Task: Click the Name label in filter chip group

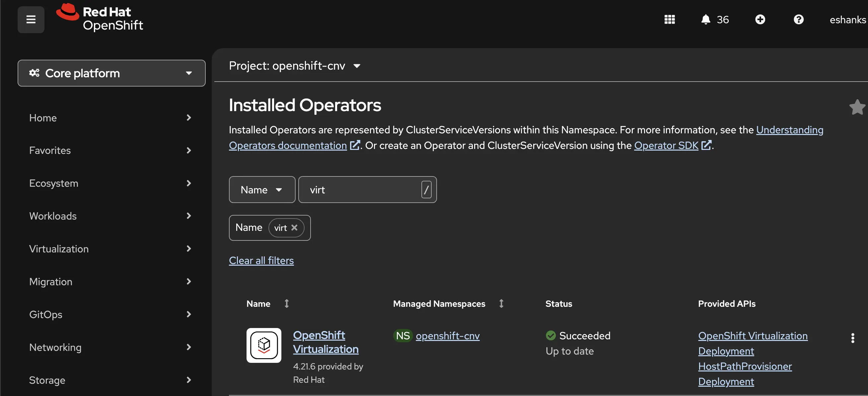Action: pyautogui.click(x=249, y=228)
